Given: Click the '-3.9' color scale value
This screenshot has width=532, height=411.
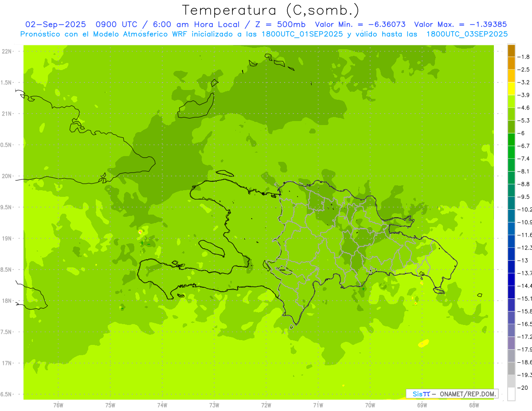Looking at the screenshot, I should 524,95.
